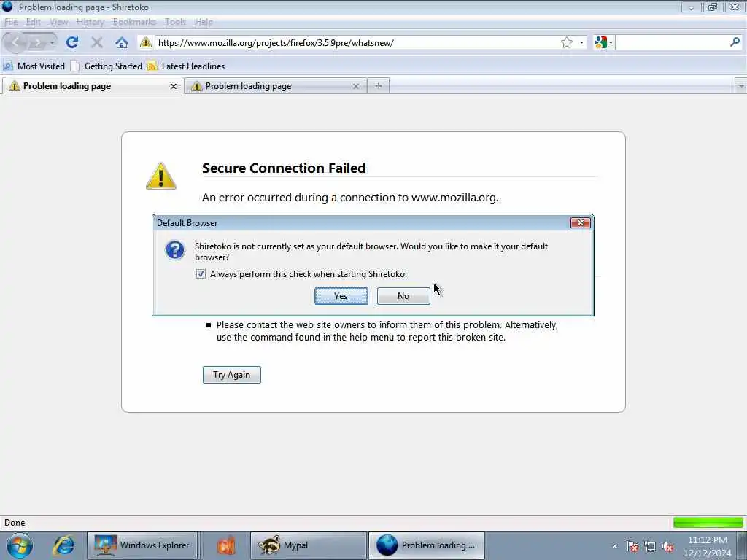747x560 pixels.
Task: Open the Getting Started bookmark
Action: point(107,66)
